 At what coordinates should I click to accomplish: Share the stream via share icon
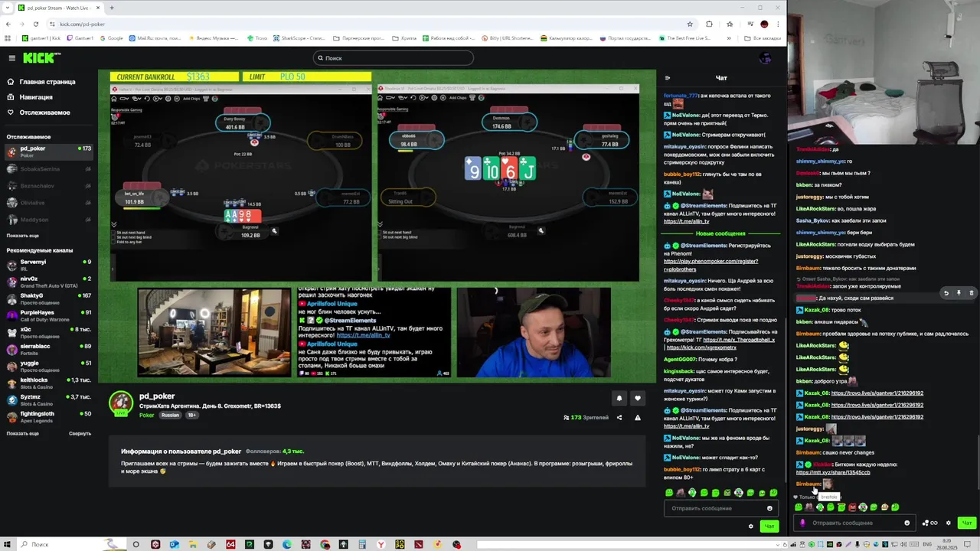(619, 418)
